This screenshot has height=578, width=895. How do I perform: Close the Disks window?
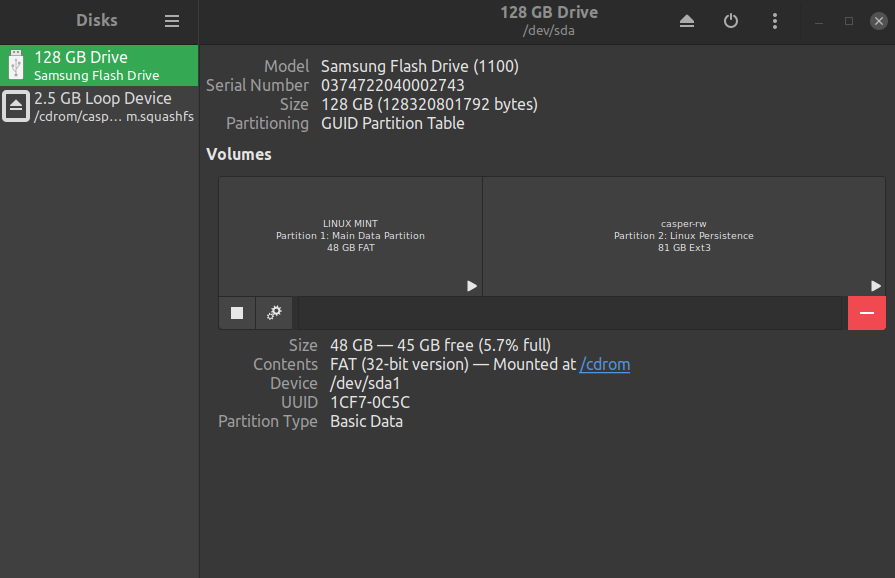[878, 21]
